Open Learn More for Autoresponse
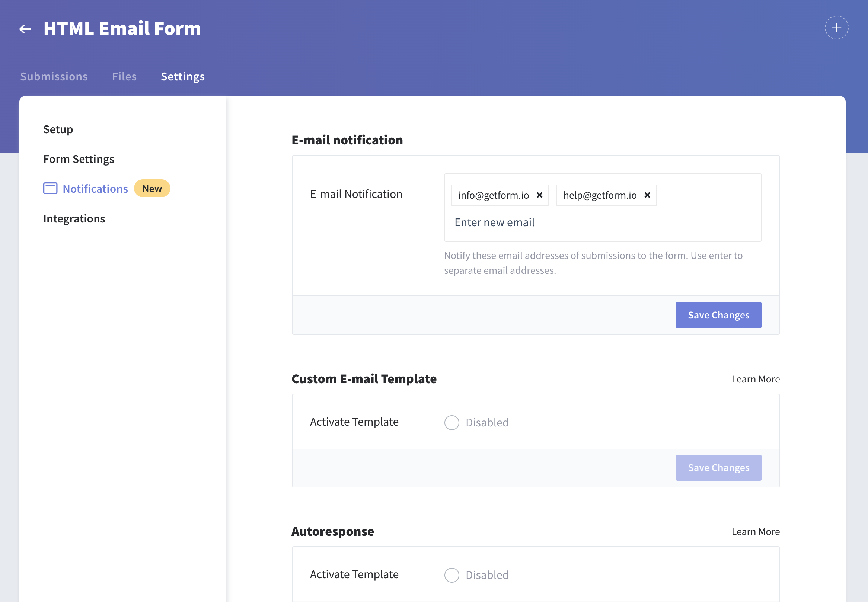This screenshot has height=602, width=868. 755,531
